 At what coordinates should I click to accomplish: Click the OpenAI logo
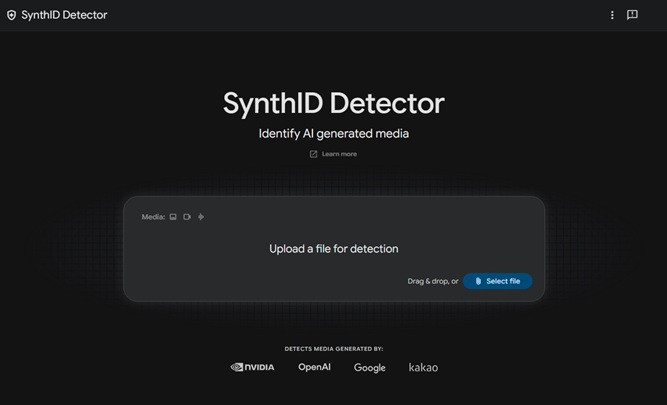tap(314, 367)
